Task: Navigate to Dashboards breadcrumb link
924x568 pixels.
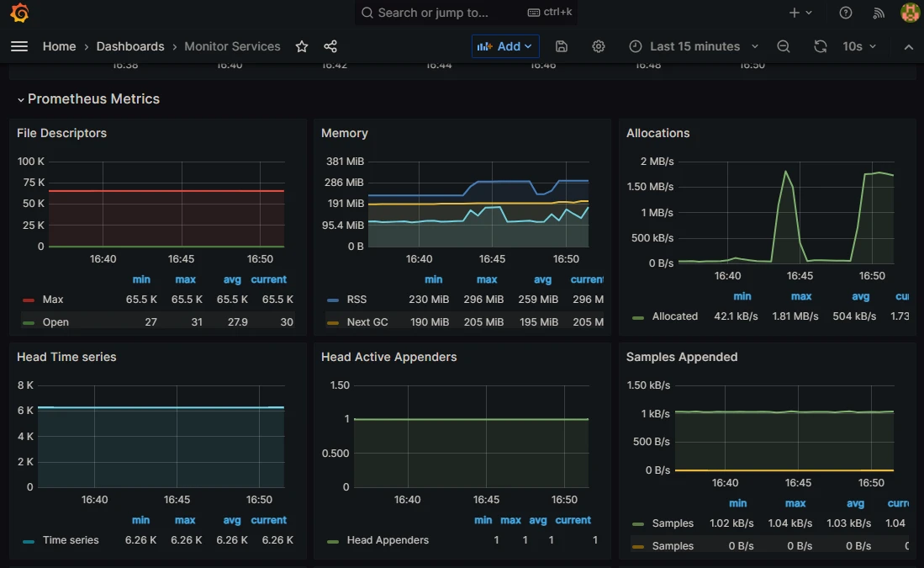Action: [130, 46]
